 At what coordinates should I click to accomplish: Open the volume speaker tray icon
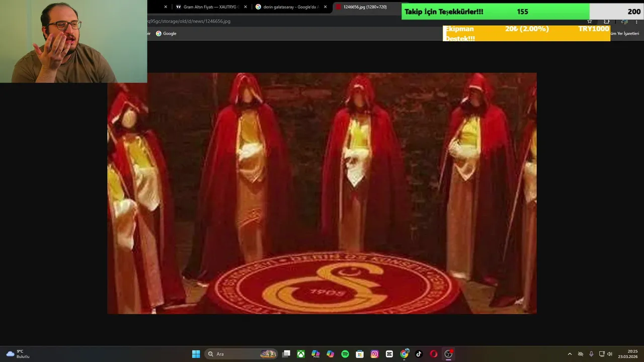[x=610, y=354]
